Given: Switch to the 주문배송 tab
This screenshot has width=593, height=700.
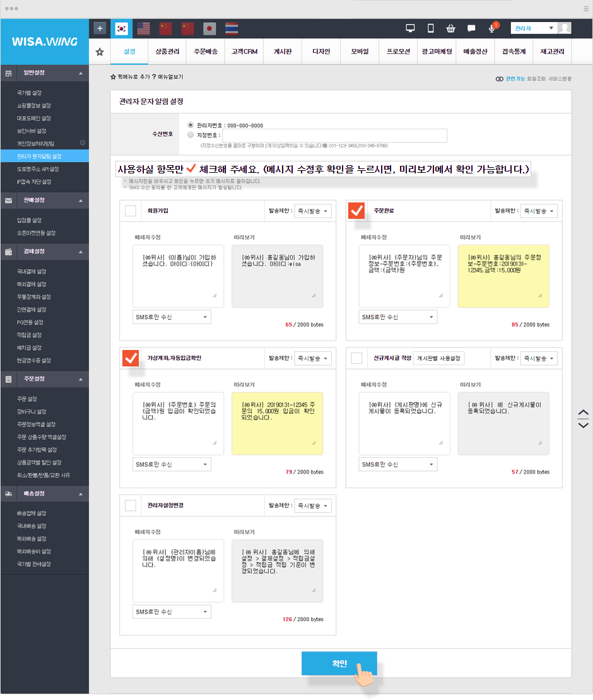Looking at the screenshot, I should pos(206,52).
